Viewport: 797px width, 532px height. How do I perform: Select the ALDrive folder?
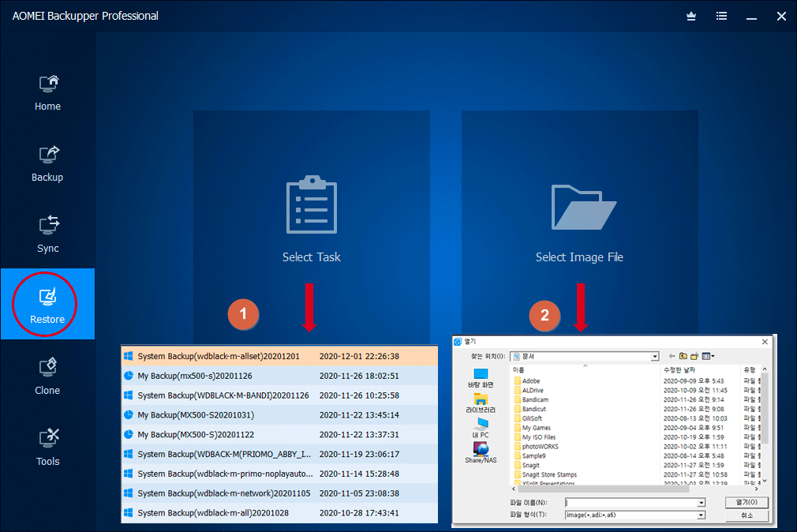pyautogui.click(x=529, y=390)
